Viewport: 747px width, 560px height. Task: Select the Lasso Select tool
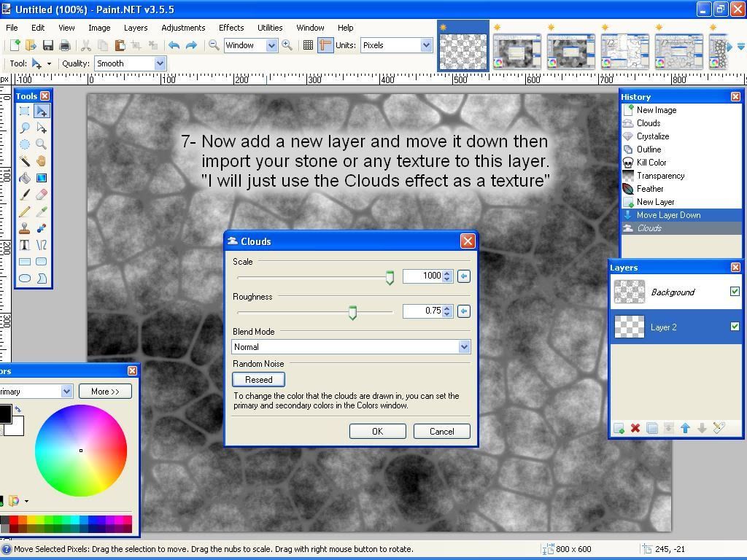click(24, 128)
